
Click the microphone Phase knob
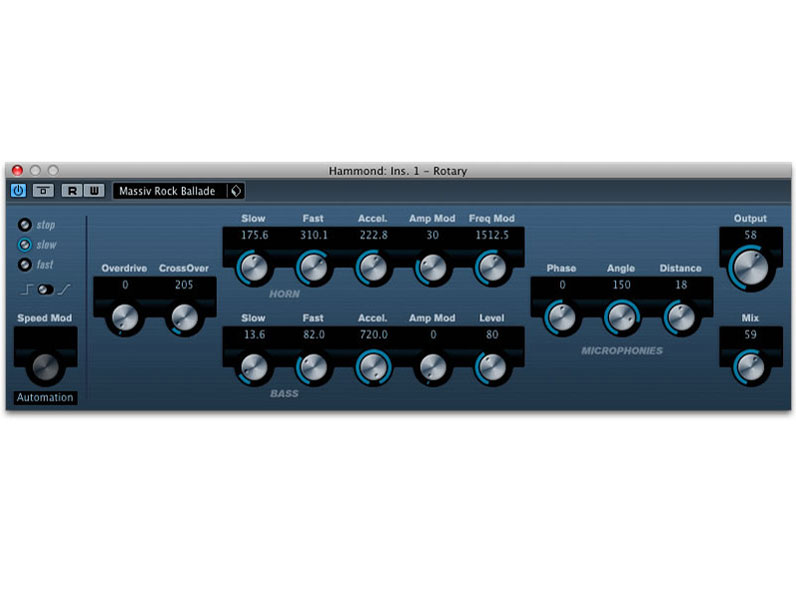coord(561,318)
